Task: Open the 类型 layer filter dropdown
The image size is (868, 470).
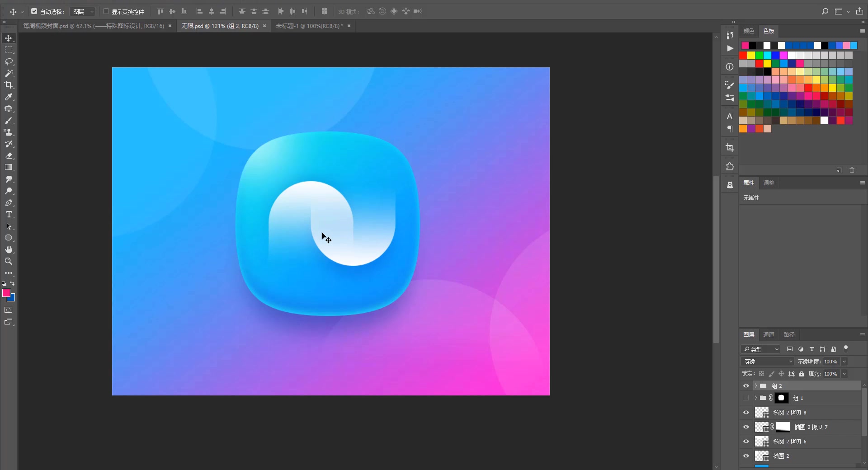Action: tap(761, 349)
